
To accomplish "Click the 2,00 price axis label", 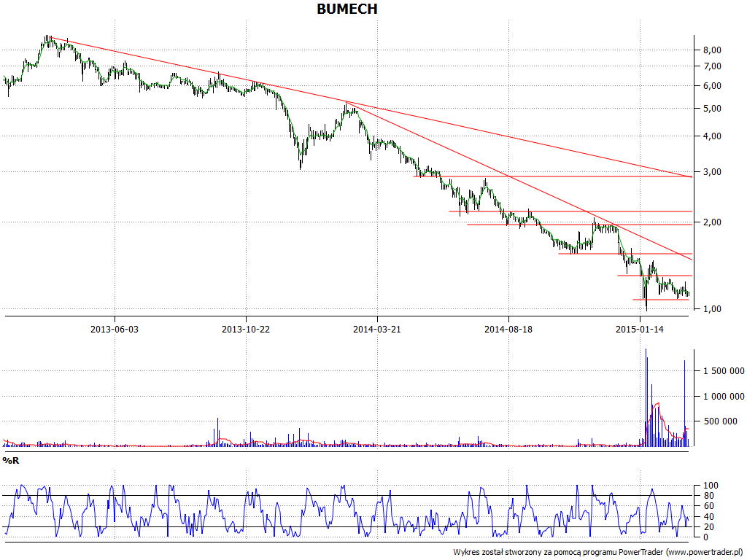I will tap(712, 222).
